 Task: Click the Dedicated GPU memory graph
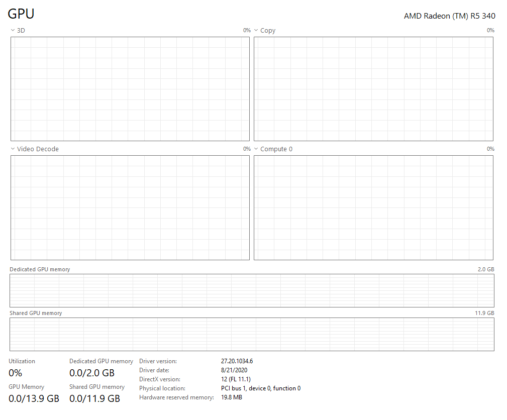[x=252, y=290]
